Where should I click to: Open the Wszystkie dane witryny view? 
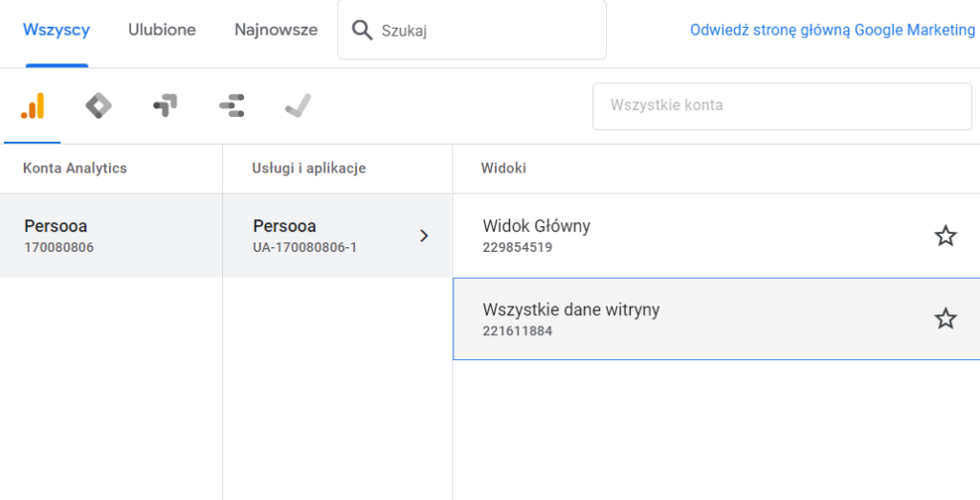(716, 319)
